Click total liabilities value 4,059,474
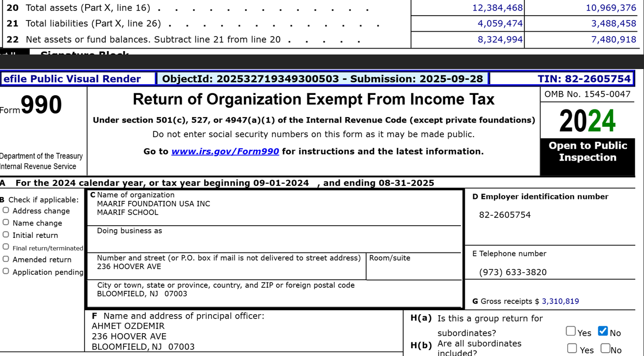644x356 pixels. click(x=500, y=23)
